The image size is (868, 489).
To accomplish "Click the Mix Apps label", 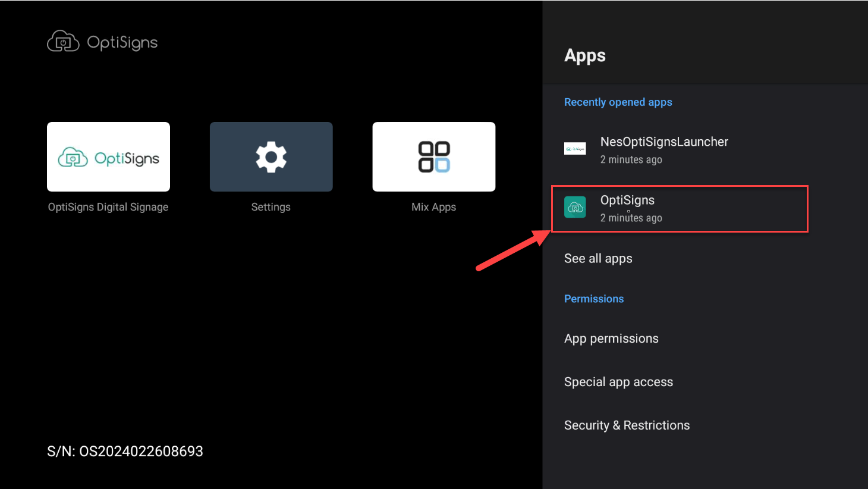I will point(434,207).
